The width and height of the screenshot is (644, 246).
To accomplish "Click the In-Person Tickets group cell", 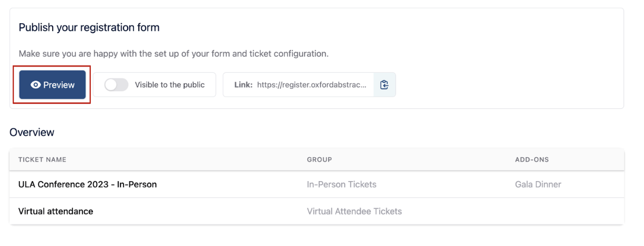I will pyautogui.click(x=342, y=184).
